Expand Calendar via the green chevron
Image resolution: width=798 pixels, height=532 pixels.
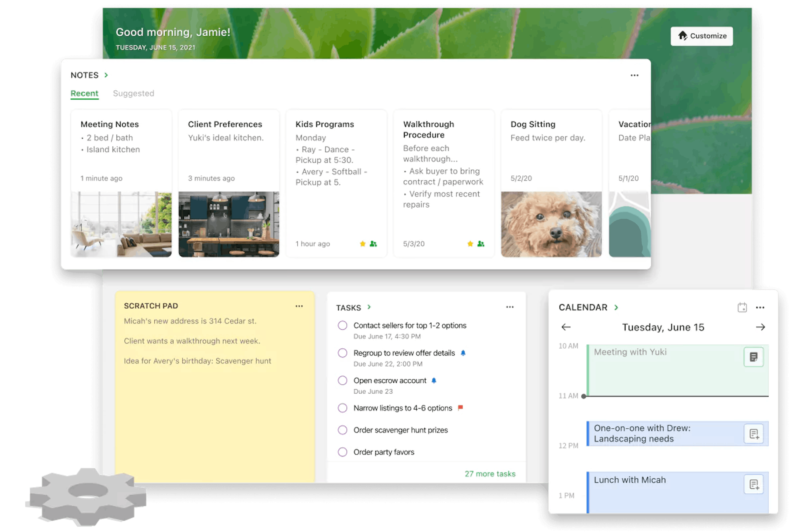[x=616, y=307]
